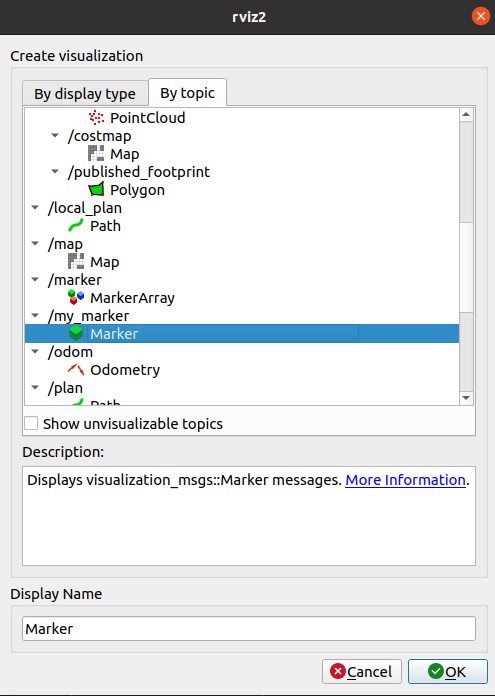495x696 pixels.
Task: Select the red PointCloud icon
Action: [96, 118]
